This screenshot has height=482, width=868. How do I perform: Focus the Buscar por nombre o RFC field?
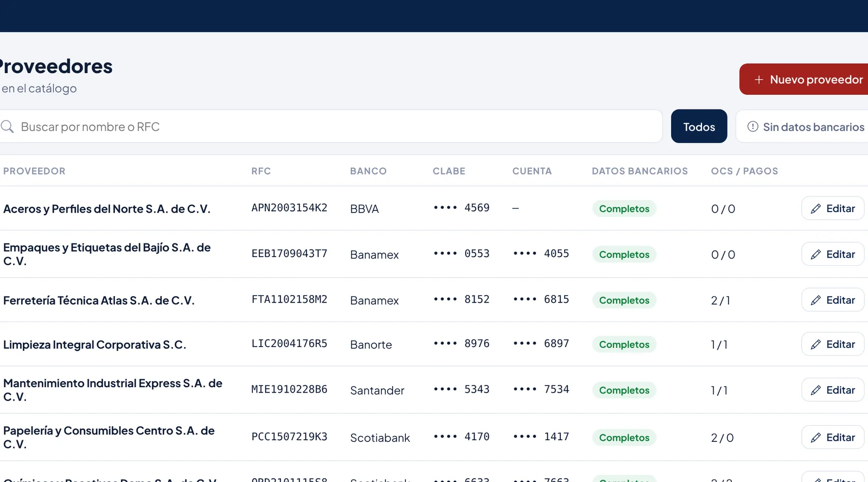(x=330, y=126)
